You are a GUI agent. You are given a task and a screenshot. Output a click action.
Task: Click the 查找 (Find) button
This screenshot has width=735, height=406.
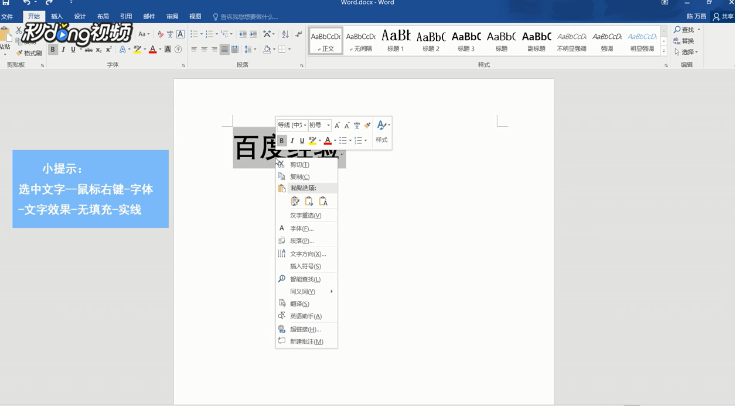click(x=686, y=30)
